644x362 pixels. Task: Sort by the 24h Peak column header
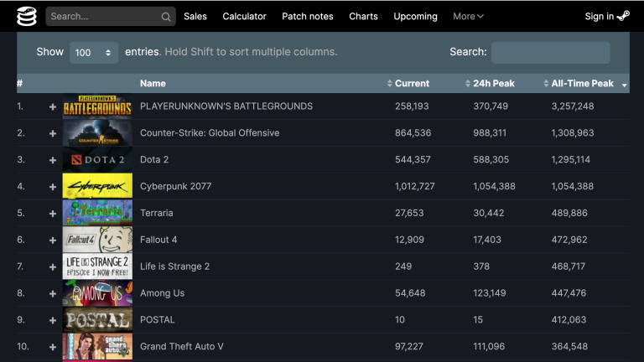pyautogui.click(x=496, y=84)
